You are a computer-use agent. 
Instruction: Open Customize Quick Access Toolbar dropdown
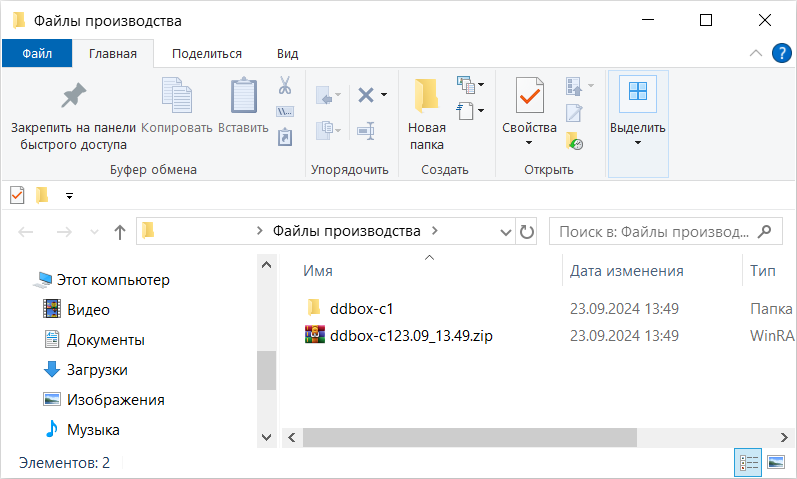(x=70, y=196)
